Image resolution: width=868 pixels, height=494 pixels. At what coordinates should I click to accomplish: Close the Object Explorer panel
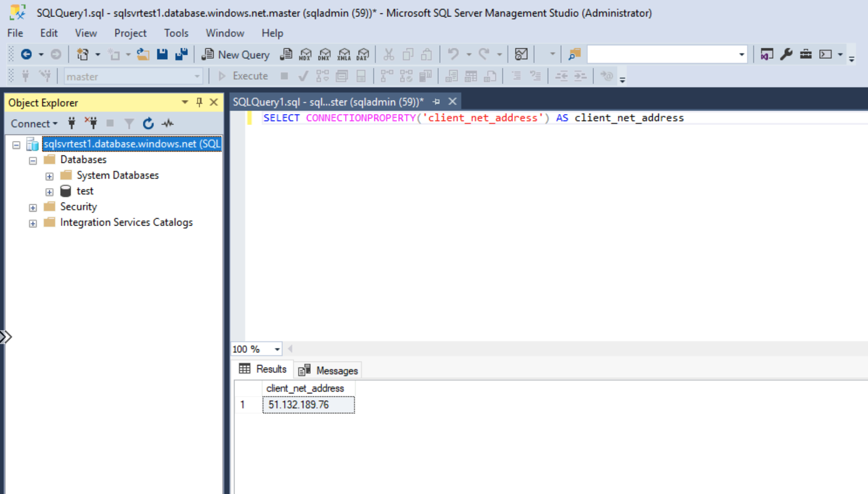pos(214,102)
